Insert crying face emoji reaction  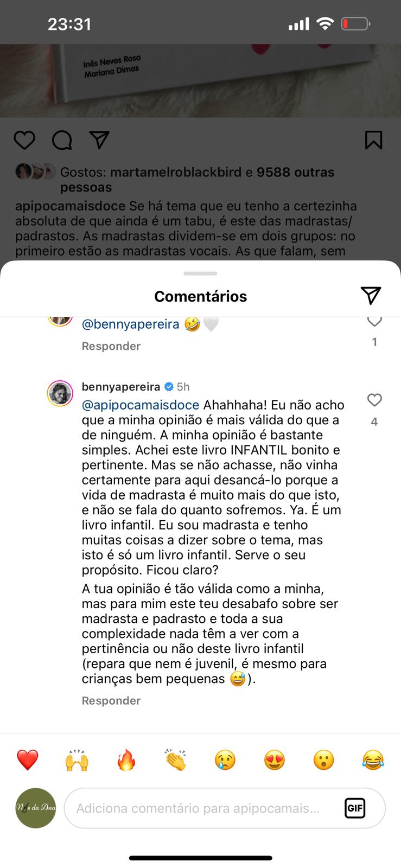click(225, 760)
